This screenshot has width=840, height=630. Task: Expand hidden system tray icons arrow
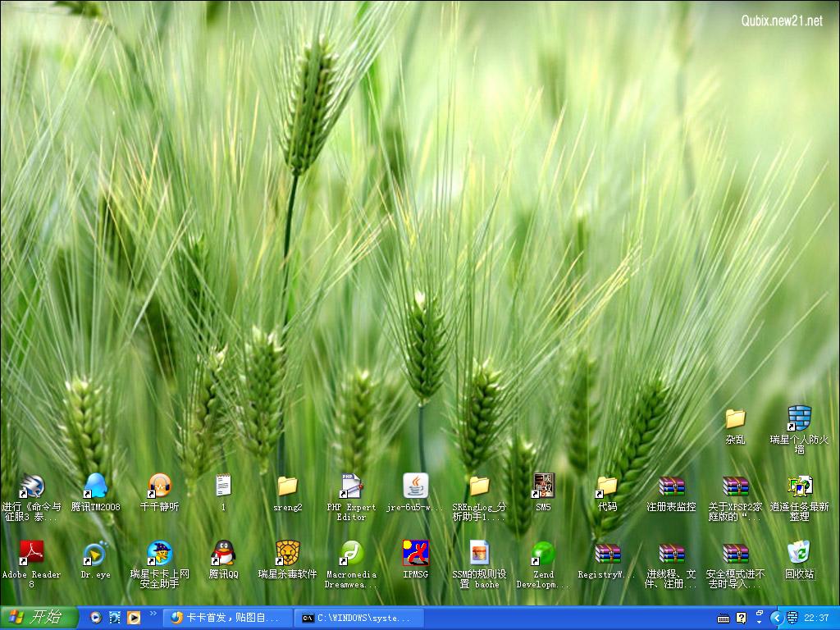(775, 618)
